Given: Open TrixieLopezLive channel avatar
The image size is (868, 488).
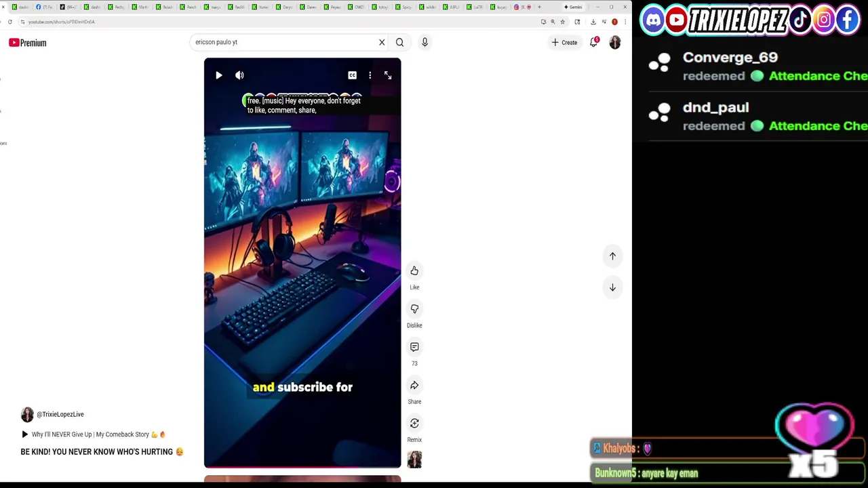Looking at the screenshot, I should 27,414.
